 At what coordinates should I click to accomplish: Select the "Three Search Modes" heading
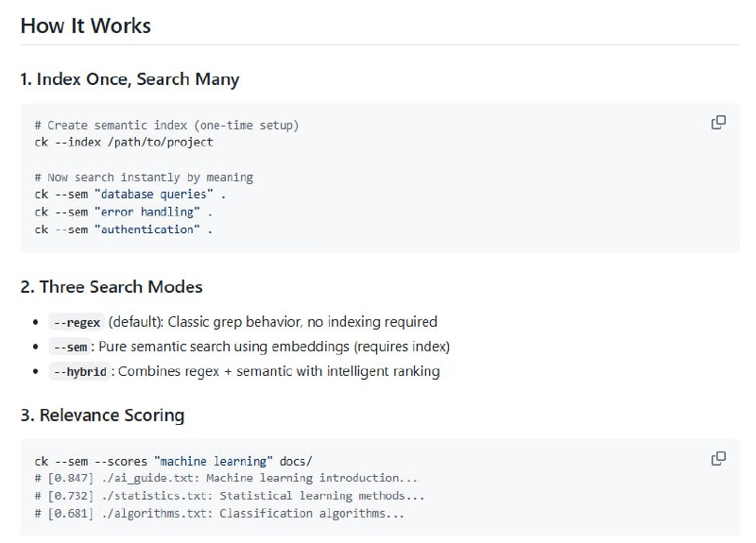tap(112, 286)
